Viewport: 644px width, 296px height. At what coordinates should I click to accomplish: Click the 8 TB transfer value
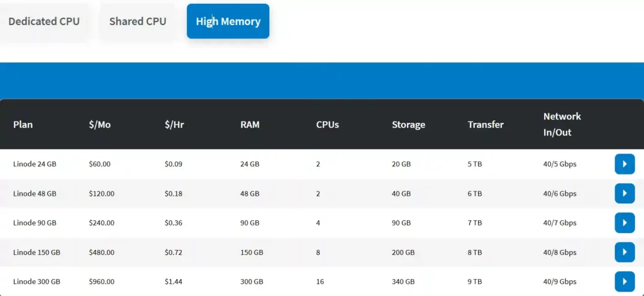[475, 253]
